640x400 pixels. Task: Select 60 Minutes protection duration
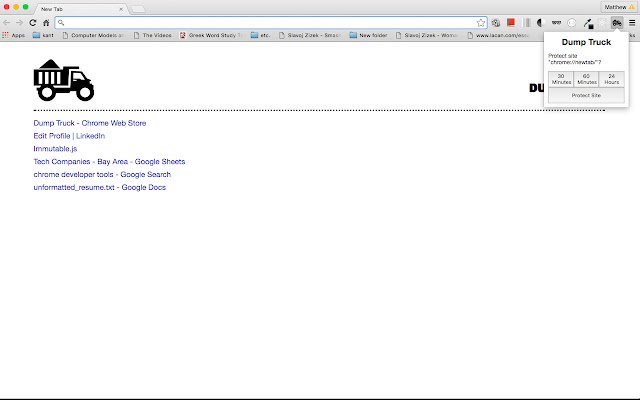pyautogui.click(x=586, y=79)
